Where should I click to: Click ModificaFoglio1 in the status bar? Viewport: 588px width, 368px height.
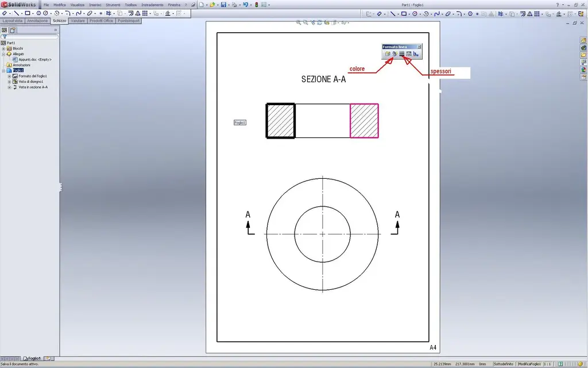click(529, 364)
